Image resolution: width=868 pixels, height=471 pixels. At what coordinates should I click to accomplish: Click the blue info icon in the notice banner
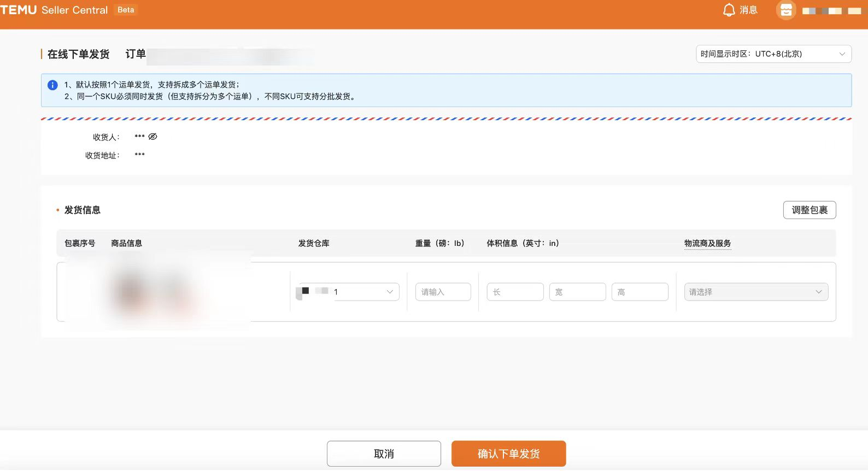point(52,85)
